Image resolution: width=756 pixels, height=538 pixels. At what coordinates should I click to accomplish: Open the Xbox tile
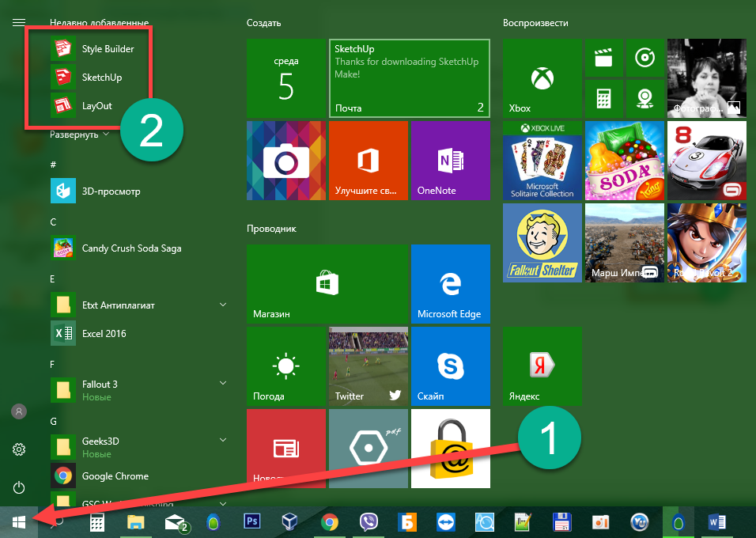pos(542,79)
